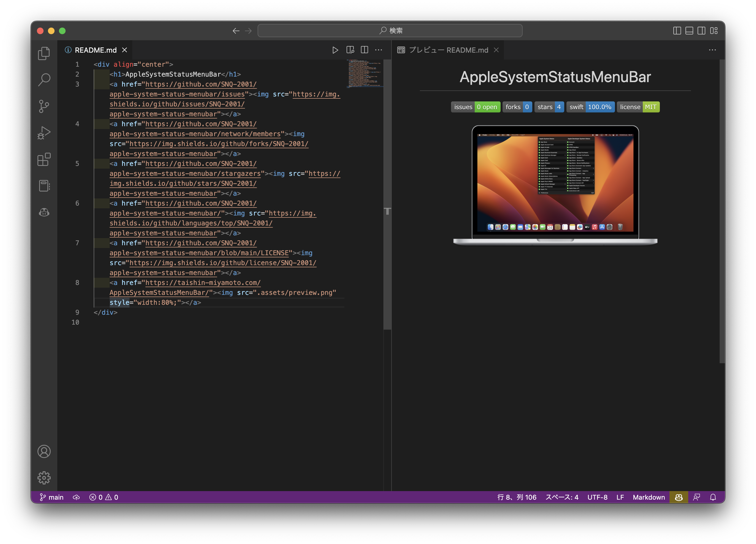Screen dimensions: 756x544
Task: Click the MacBook preview image
Action: coord(555,185)
